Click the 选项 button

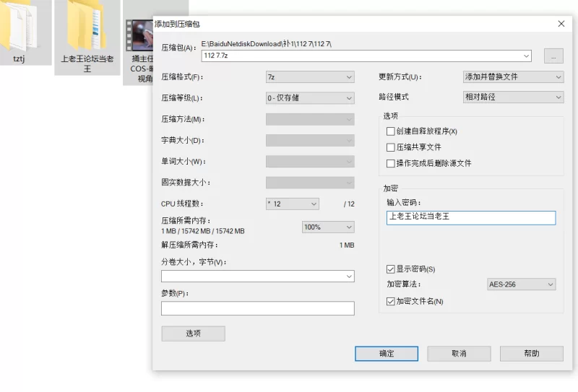pos(193,334)
